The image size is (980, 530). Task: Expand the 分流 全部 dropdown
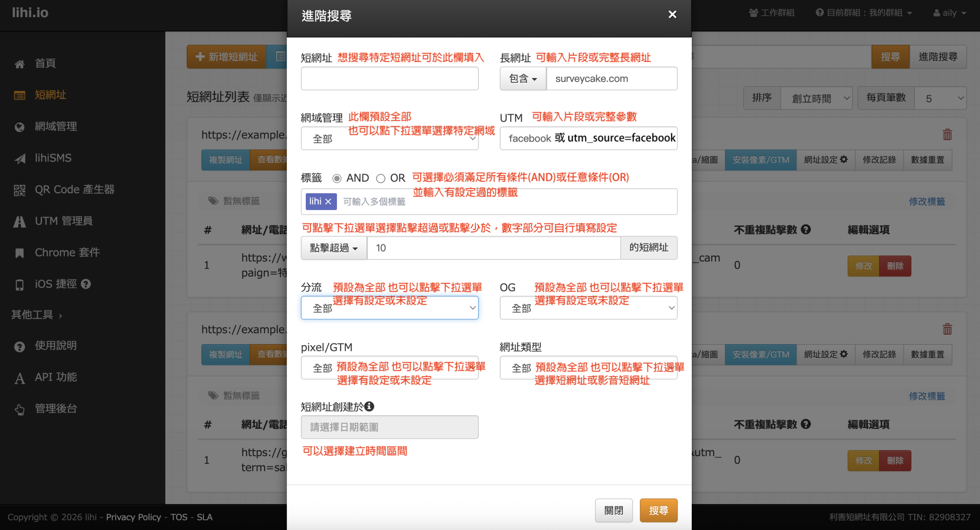(389, 308)
